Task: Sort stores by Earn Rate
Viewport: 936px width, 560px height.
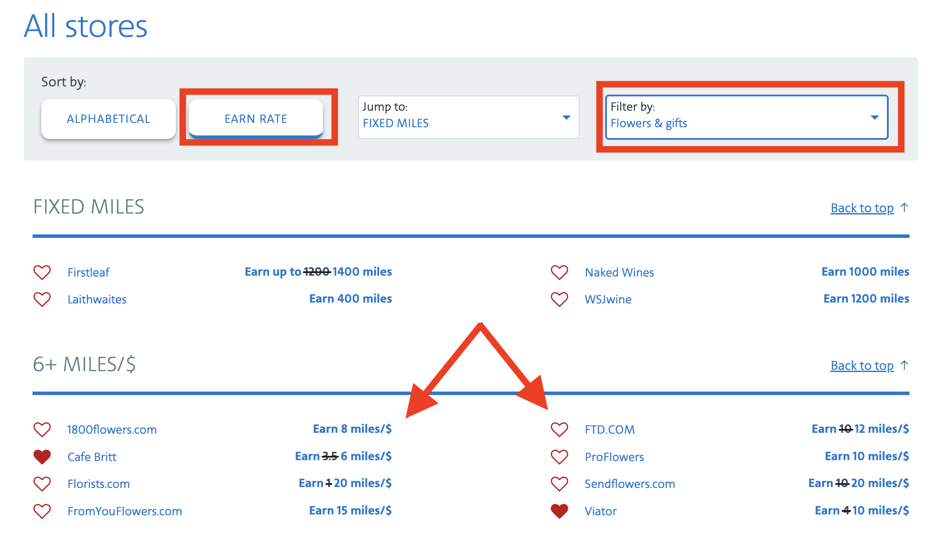Action: click(x=256, y=119)
